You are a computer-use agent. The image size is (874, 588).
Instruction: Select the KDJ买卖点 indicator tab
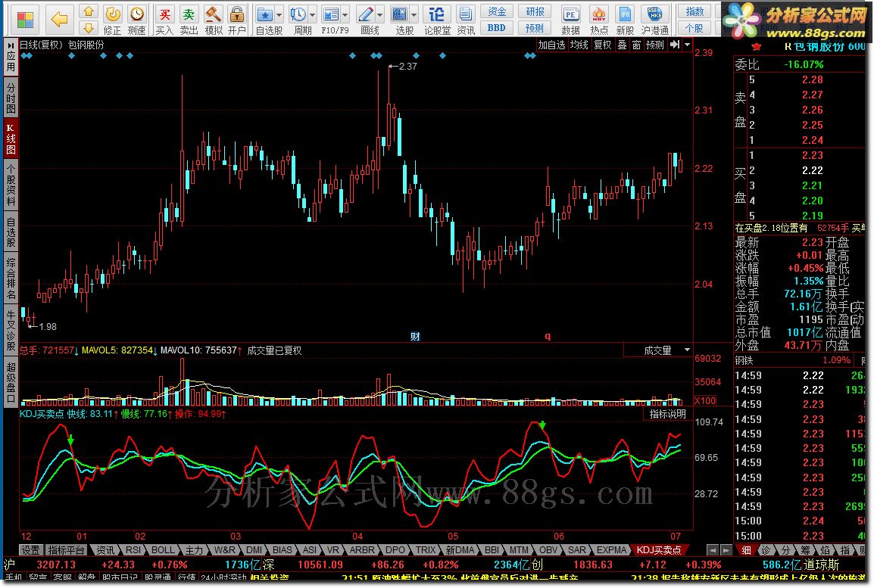coord(659,550)
